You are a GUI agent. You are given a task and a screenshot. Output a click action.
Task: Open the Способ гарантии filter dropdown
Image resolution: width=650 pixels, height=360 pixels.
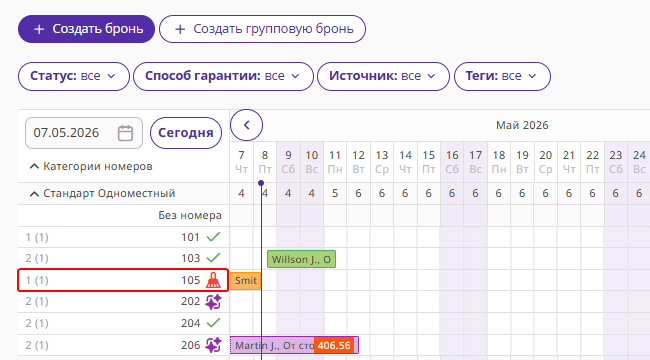click(x=223, y=76)
